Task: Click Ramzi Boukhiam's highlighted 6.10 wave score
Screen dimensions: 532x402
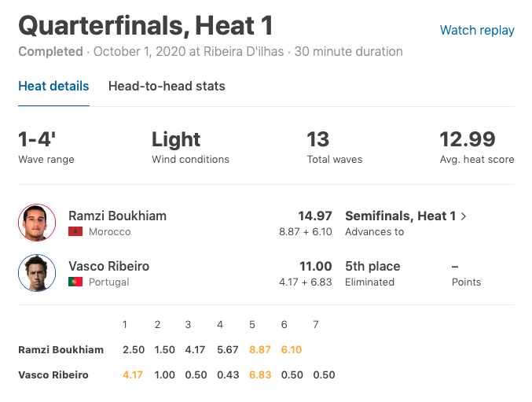Action: point(291,349)
